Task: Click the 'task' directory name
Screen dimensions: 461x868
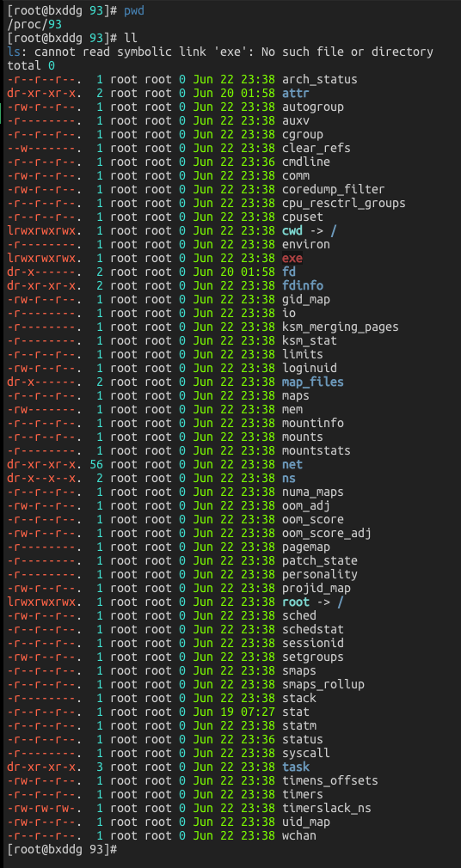Action: pos(295,767)
